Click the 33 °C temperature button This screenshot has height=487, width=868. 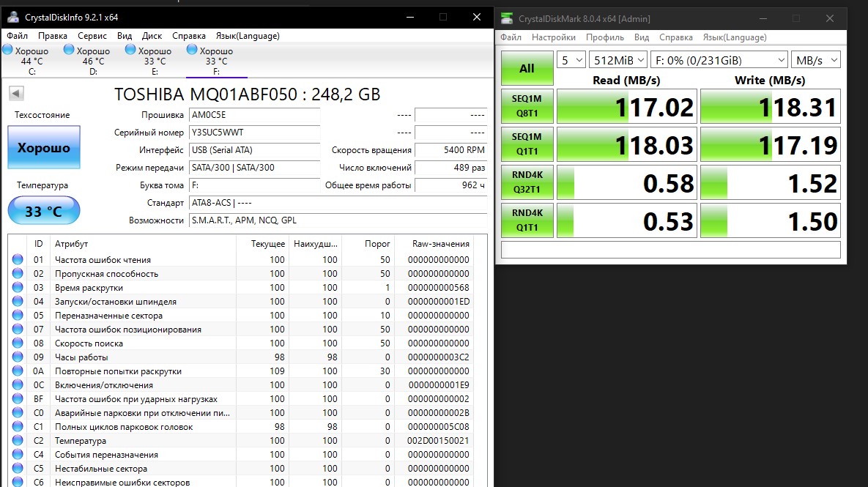pos(44,211)
